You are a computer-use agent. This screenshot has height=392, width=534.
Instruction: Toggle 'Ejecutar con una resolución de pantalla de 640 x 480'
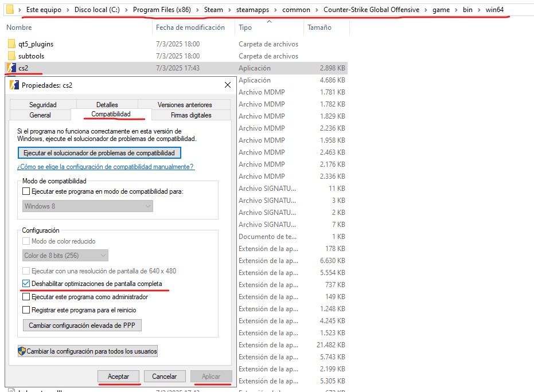tap(26, 271)
